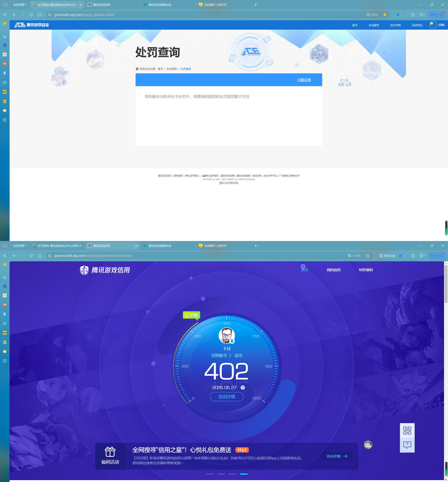Click the 活动详情 arrow button in banner
448x482 pixels.
[337, 456]
